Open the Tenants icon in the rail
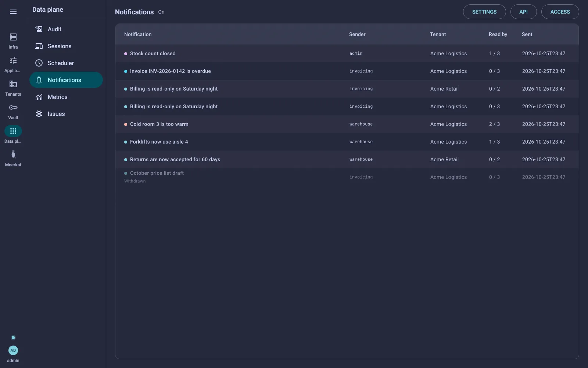This screenshot has height=368, width=588. tap(13, 84)
